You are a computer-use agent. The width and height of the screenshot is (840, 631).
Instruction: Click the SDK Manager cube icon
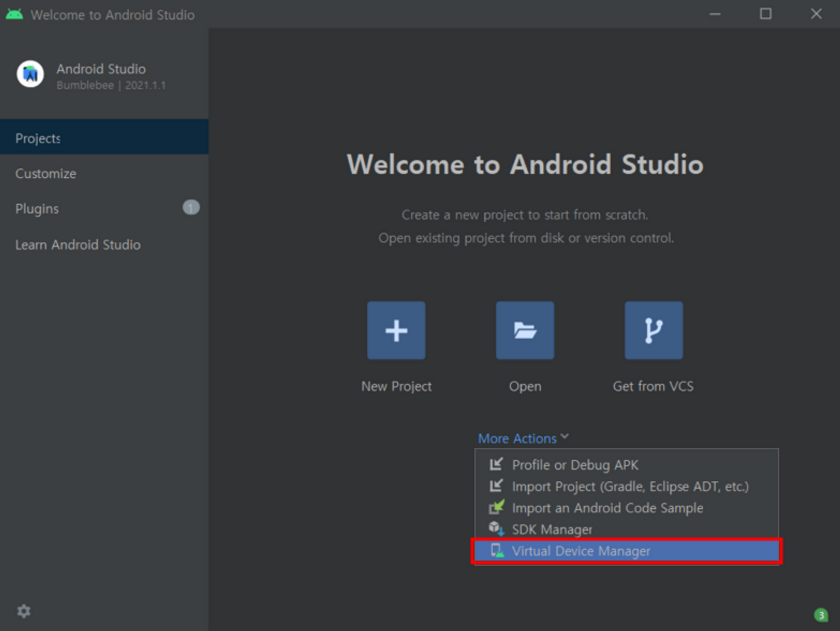496,529
